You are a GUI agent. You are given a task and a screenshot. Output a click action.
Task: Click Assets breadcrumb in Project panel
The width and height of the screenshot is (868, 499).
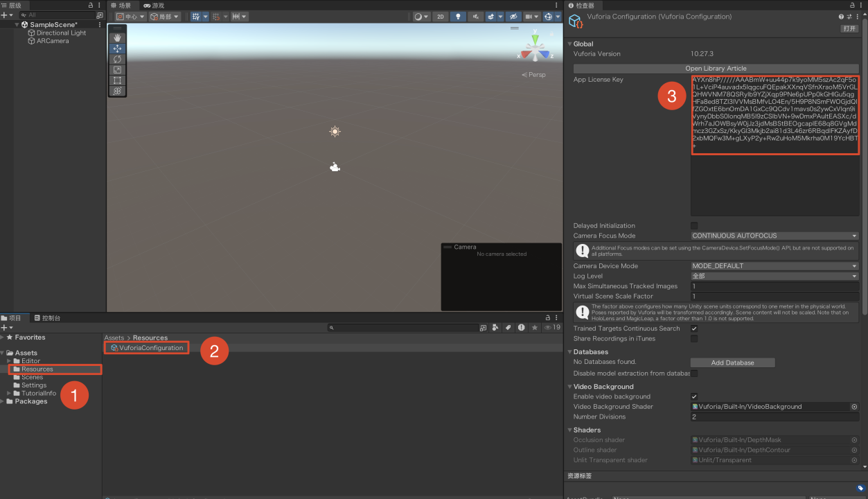pyautogui.click(x=114, y=338)
